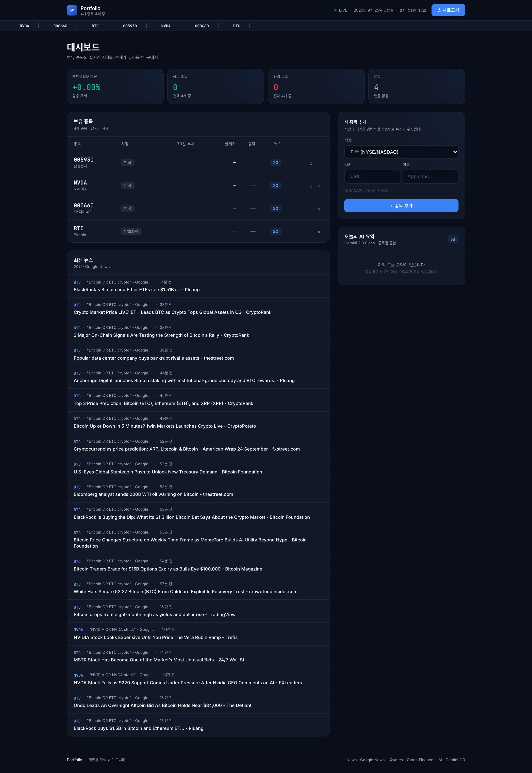Screen dimensions: 532x773
Task: Click the AI badge in 오늘의 AI 요약
Action: pyautogui.click(x=453, y=239)
